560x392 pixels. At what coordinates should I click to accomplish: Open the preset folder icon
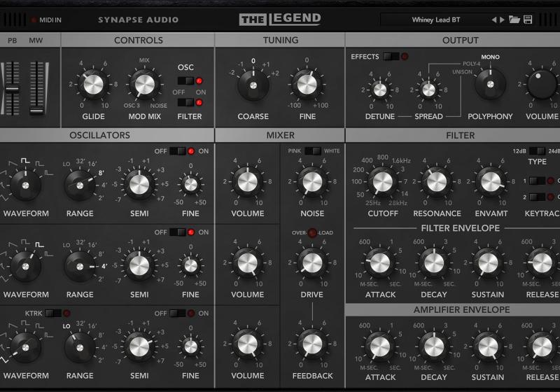coord(514,20)
